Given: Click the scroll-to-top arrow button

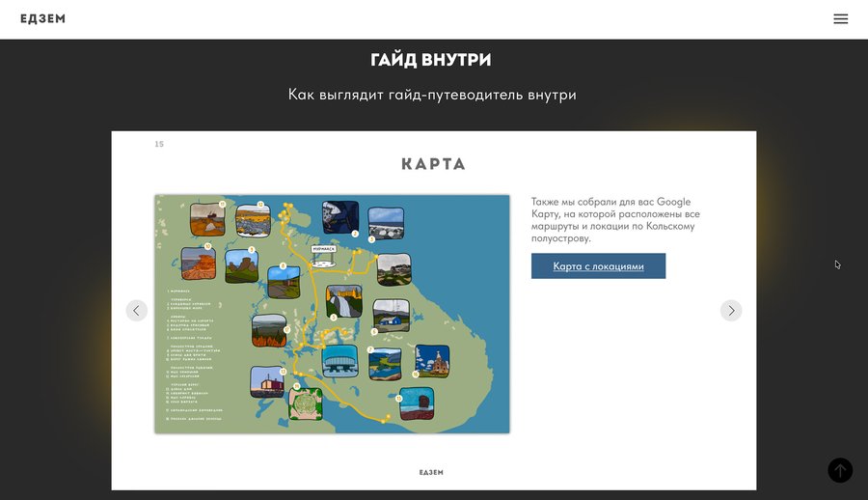Looking at the screenshot, I should (x=840, y=470).
